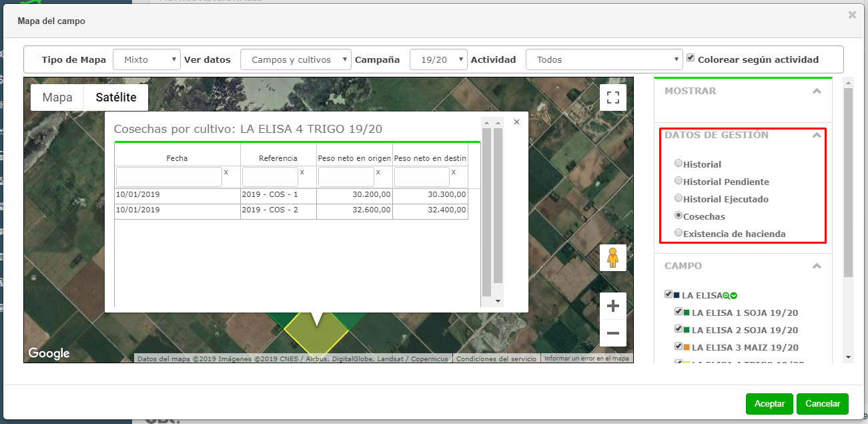
Task: Toggle fullscreen map view icon
Action: (x=612, y=97)
